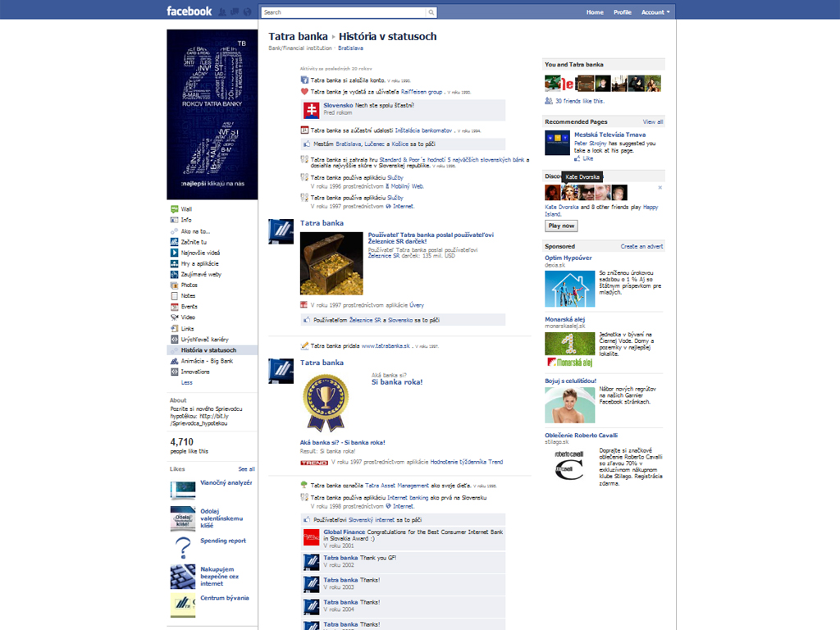Click the Roberto Cavalli ad logo
840x630 pixels.
click(569, 464)
